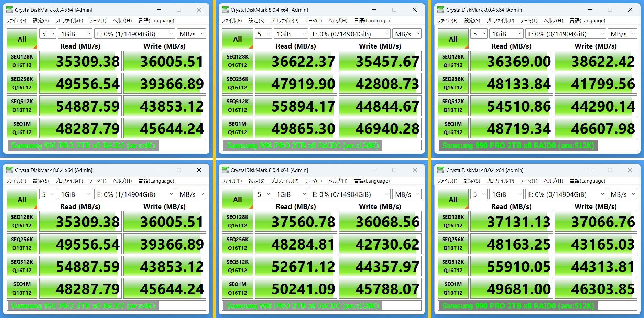This screenshot has width=644, height=318.
Task: Run SEQ512K Q16T12 test showing 52671.12 read
Action: [x=238, y=266]
